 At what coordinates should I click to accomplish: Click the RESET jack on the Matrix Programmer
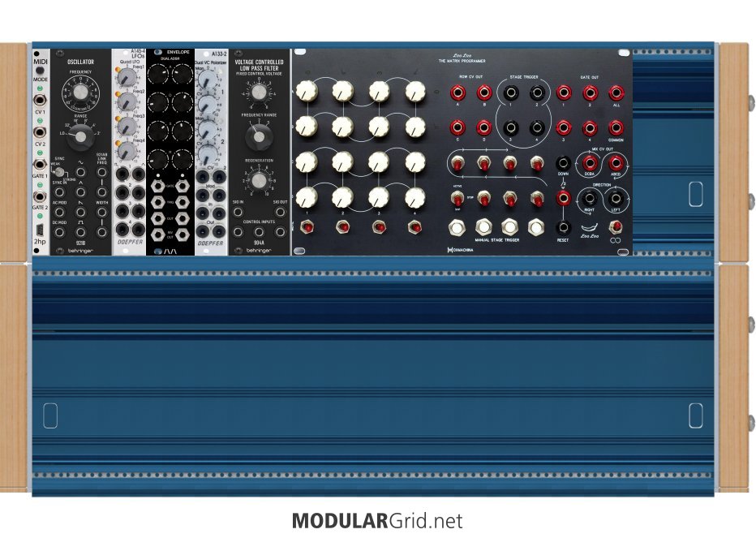(562, 228)
